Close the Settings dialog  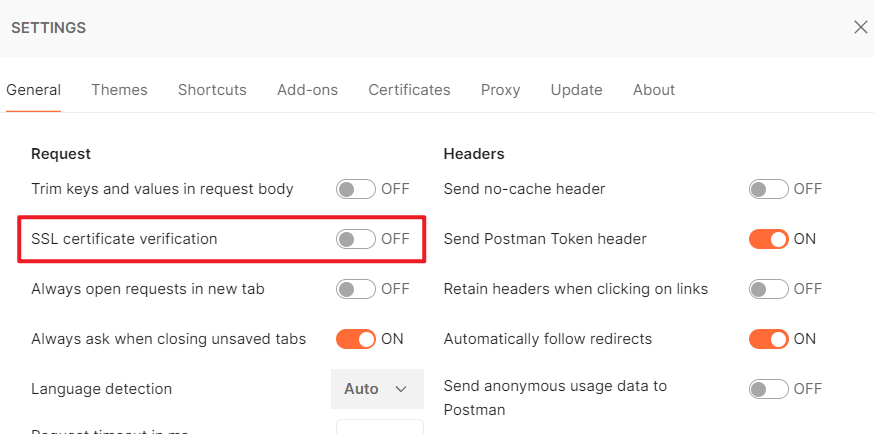860,27
